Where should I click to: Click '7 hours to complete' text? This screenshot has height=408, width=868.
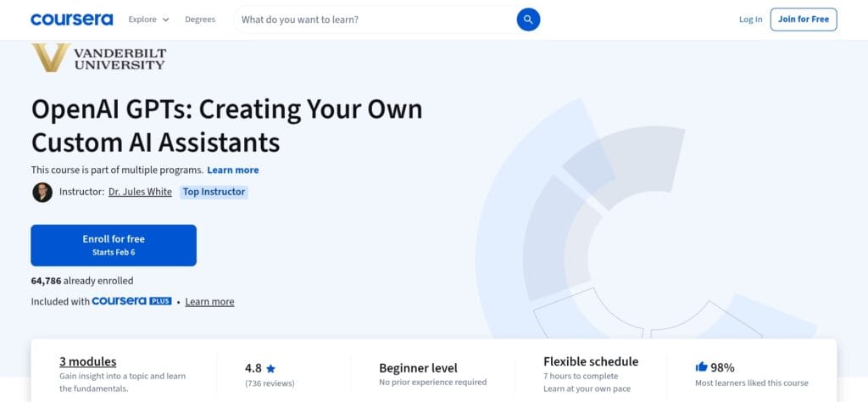pyautogui.click(x=581, y=376)
